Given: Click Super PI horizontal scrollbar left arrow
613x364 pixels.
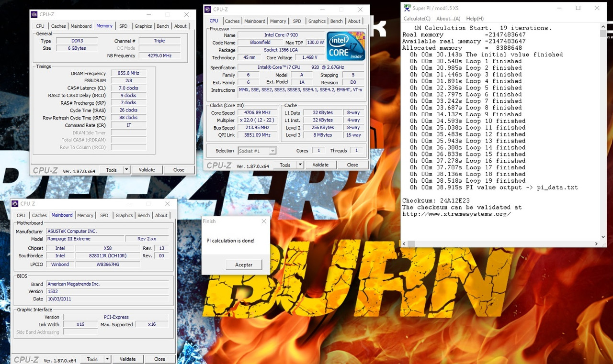Looking at the screenshot, I should point(405,243).
